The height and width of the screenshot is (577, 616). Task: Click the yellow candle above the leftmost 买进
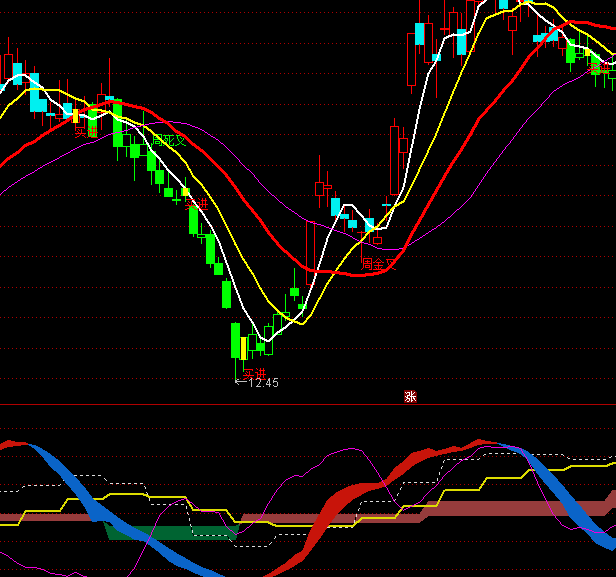click(75, 114)
